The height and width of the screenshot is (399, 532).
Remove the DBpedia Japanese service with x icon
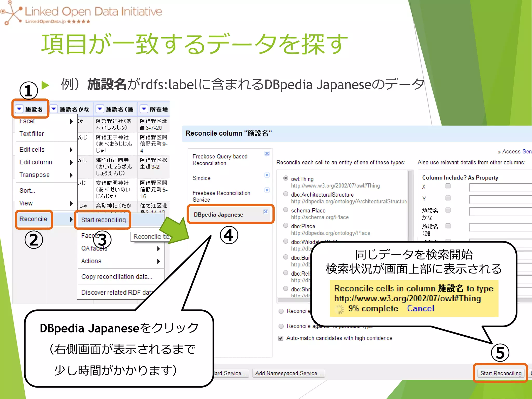click(266, 212)
